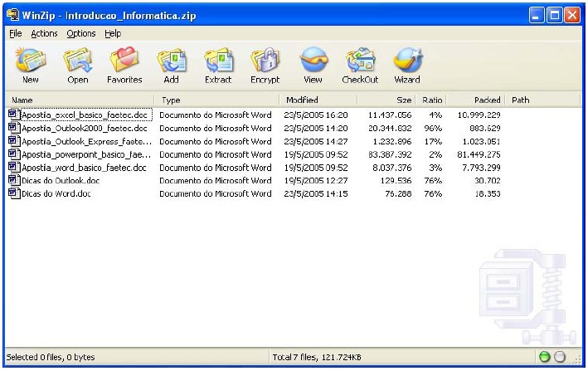Click Word icon beside Apostila_powerpoint_basico file
The image size is (588, 371).
click(x=14, y=154)
